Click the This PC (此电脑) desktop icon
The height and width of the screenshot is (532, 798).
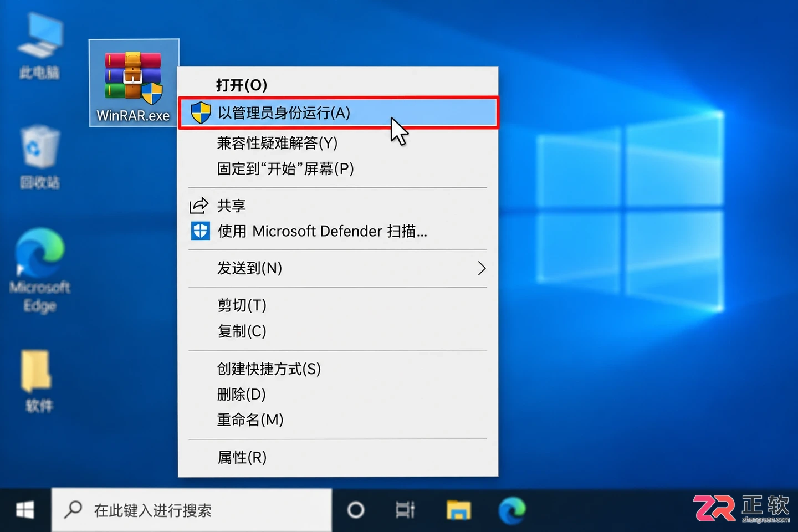pos(39,47)
